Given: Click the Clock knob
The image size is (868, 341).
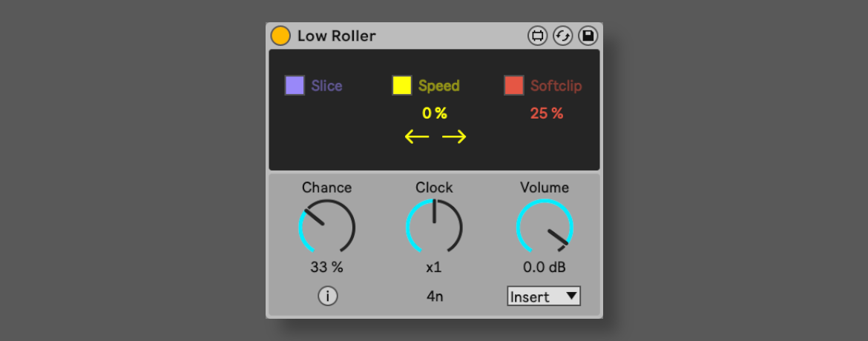Looking at the screenshot, I should coord(434,227).
